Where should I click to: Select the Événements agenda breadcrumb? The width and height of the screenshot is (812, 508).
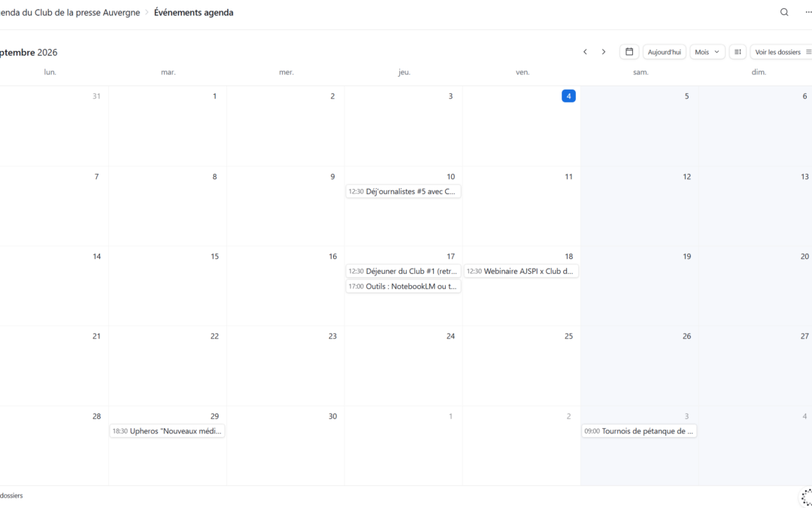pyautogui.click(x=194, y=13)
